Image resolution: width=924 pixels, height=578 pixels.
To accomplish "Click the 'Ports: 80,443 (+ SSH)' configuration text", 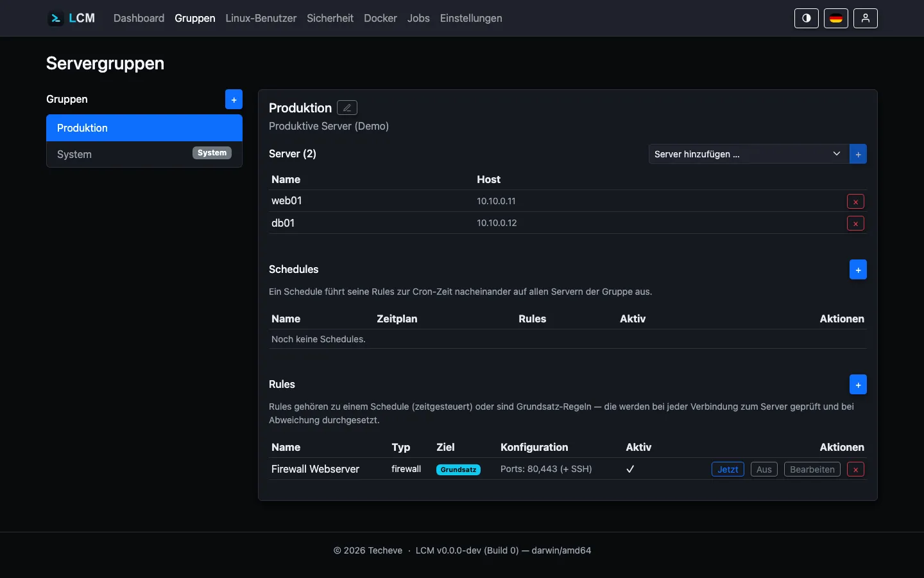I will click(x=546, y=469).
